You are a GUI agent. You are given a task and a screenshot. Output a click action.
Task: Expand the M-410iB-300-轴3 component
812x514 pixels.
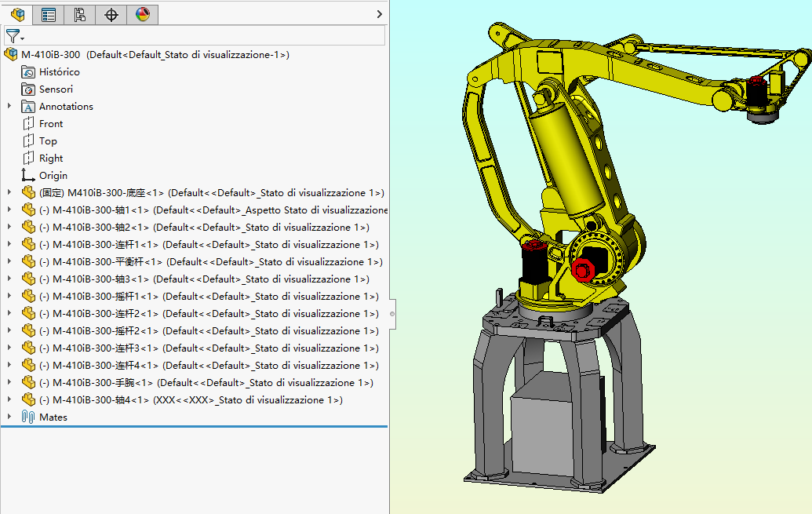point(9,279)
